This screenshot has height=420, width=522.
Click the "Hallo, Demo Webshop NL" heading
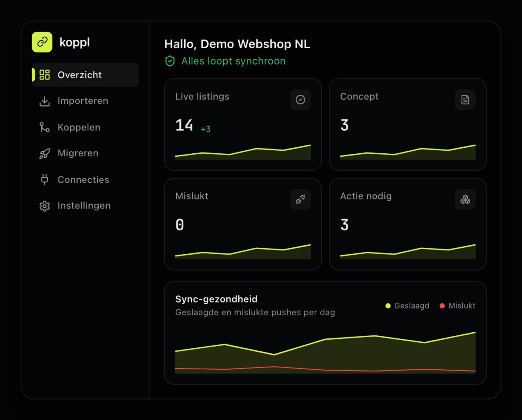point(237,44)
